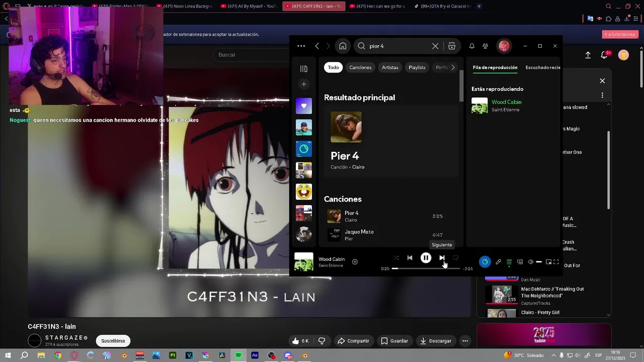The image size is (644, 362).
Task: Switch to Fila de reproducción tab
Action: [x=495, y=67]
